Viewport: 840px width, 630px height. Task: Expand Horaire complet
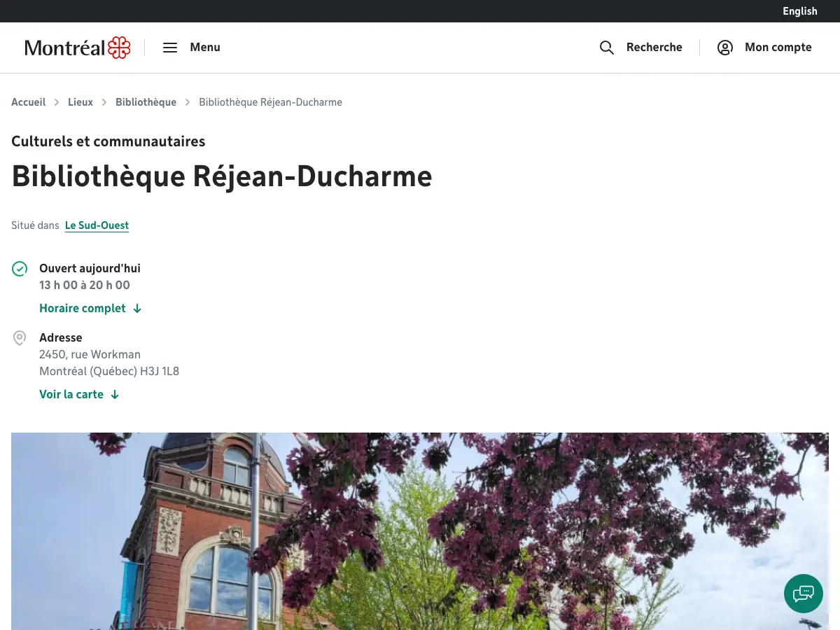coord(83,309)
